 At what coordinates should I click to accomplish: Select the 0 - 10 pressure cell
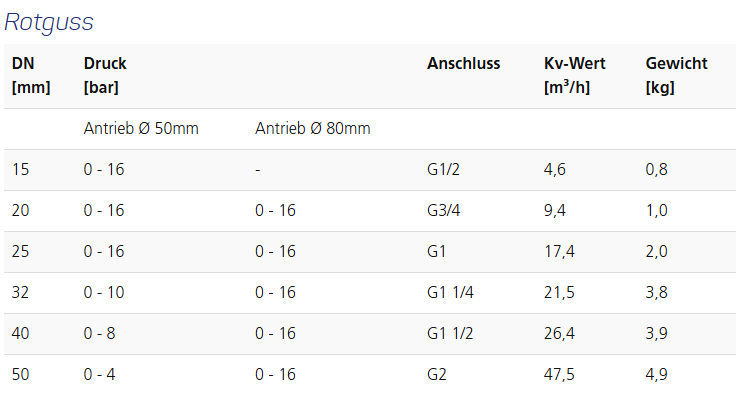pos(104,292)
